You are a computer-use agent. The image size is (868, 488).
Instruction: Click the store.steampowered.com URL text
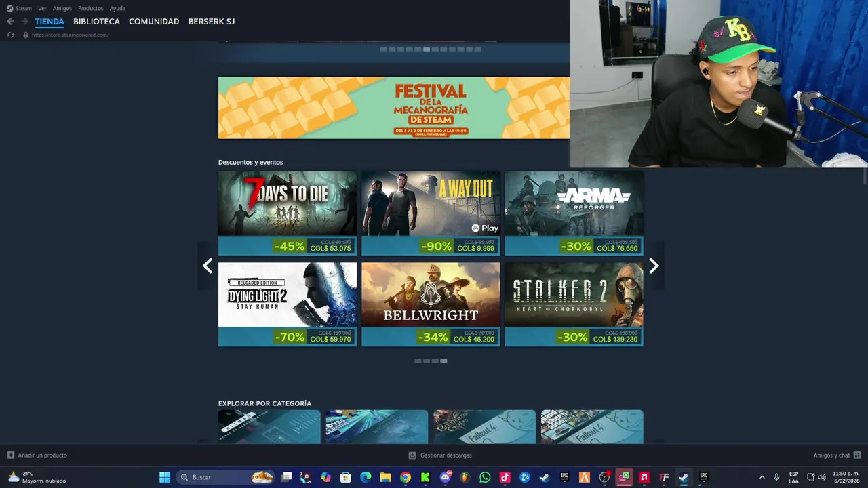pyautogui.click(x=70, y=35)
